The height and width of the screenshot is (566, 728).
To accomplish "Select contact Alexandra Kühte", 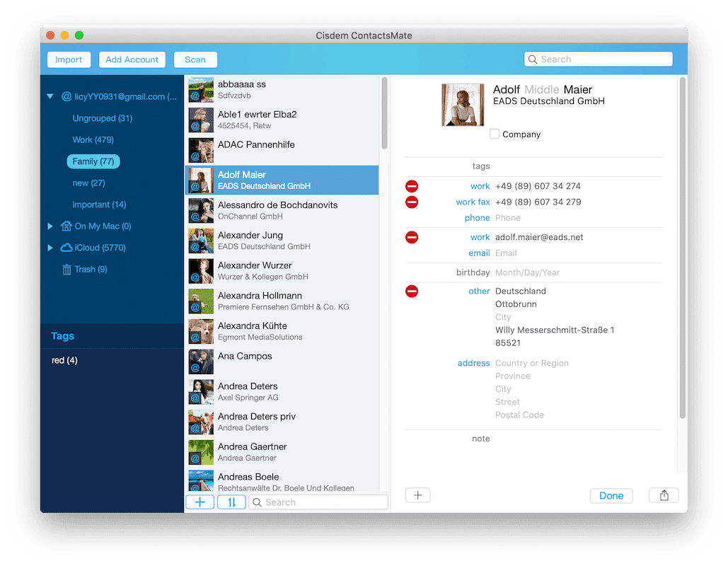I will tap(282, 331).
